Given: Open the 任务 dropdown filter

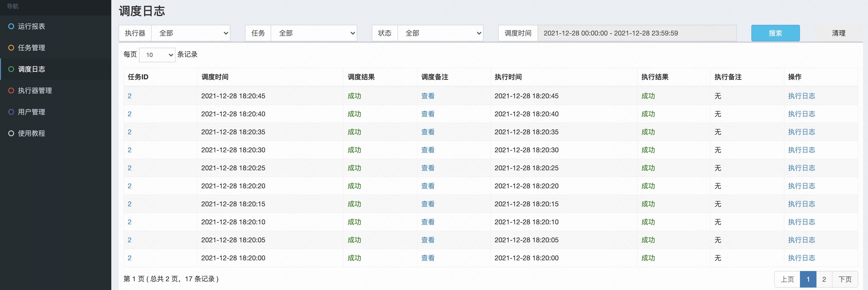Looking at the screenshot, I should tap(314, 33).
